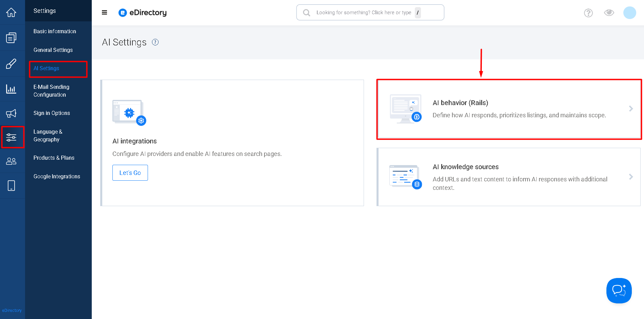Screen dimensions: 644x319
Task: Open Products & Plans settings
Action: click(x=54, y=158)
